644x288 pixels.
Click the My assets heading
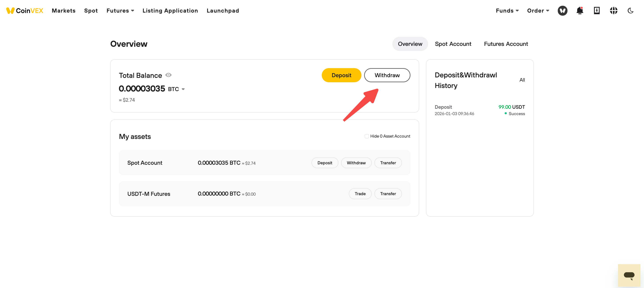pyautogui.click(x=135, y=137)
